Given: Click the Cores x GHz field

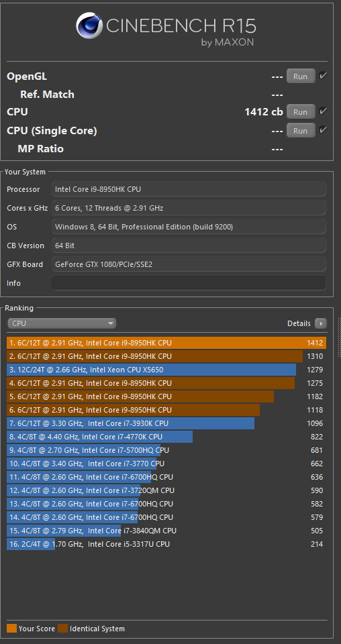Looking at the screenshot, I should (x=189, y=208).
